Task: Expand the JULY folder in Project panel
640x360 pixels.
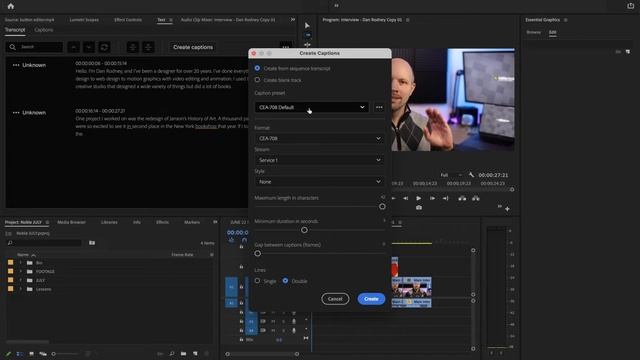Action: coord(21,280)
